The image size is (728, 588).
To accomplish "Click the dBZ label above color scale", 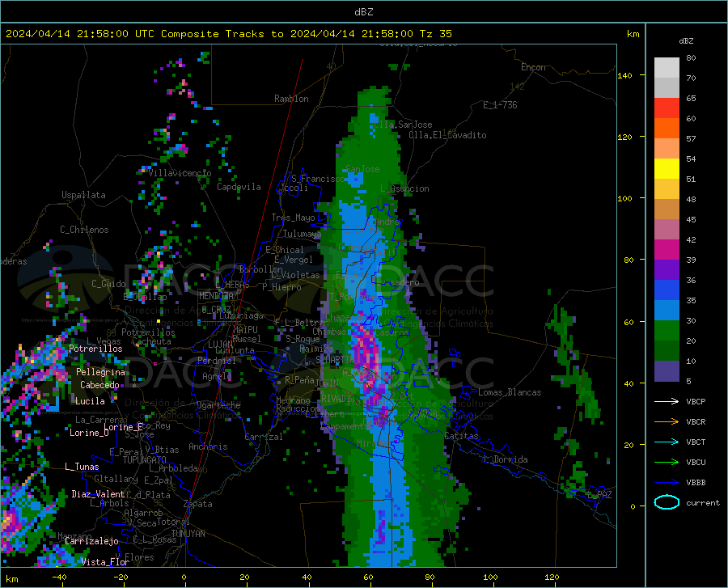I will click(x=686, y=41).
